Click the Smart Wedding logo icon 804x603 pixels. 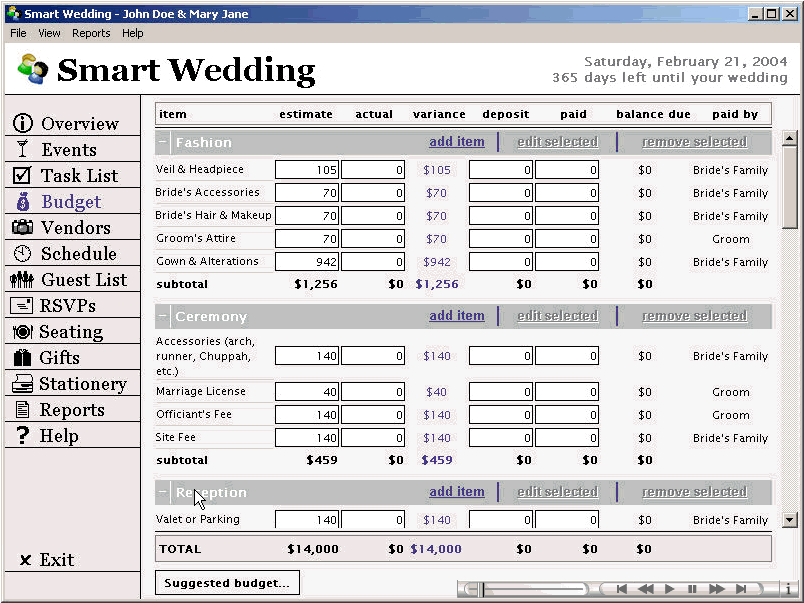(x=32, y=69)
